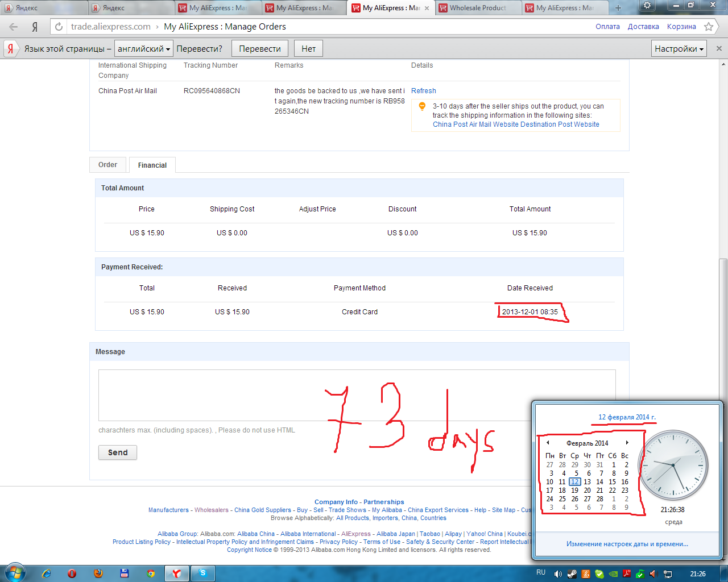Open a new tab with the plus button
Screen dimensions: 728x582
click(618, 8)
